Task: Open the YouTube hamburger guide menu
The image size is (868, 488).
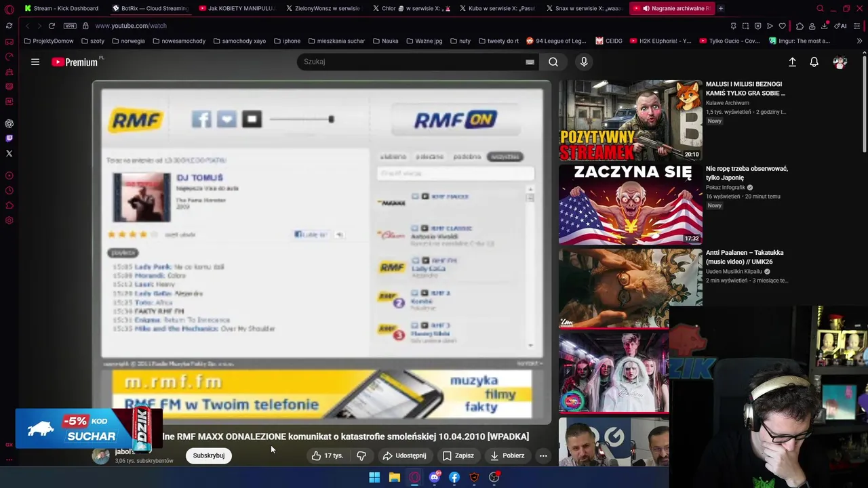Action: point(35,62)
